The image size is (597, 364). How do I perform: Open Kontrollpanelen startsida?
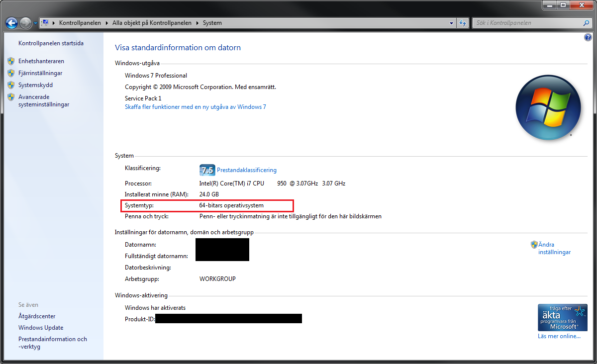tap(51, 43)
